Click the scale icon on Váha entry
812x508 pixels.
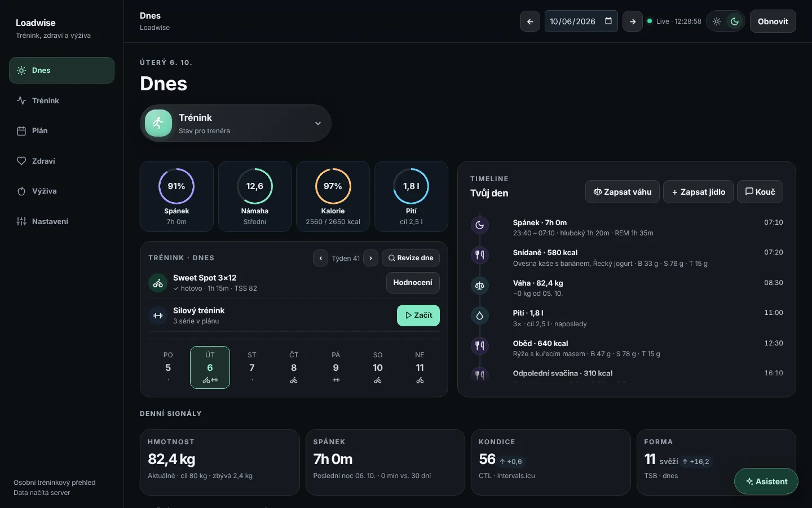(x=480, y=286)
